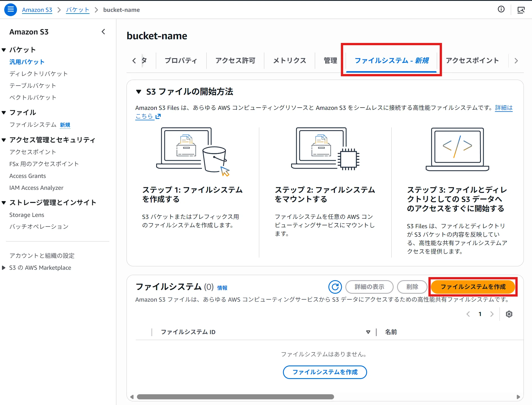Open the navigation hamburger menu
The image size is (532, 405).
10,9
